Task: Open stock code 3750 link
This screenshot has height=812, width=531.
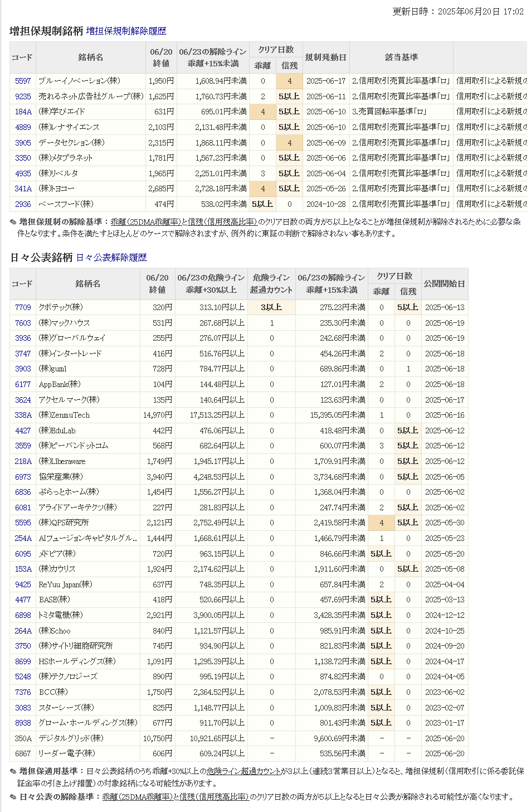Action: click(x=23, y=646)
